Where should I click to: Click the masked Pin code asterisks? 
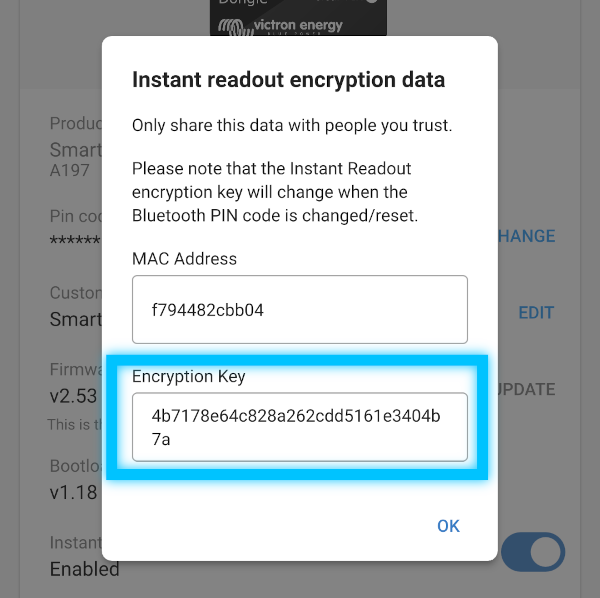point(75,242)
